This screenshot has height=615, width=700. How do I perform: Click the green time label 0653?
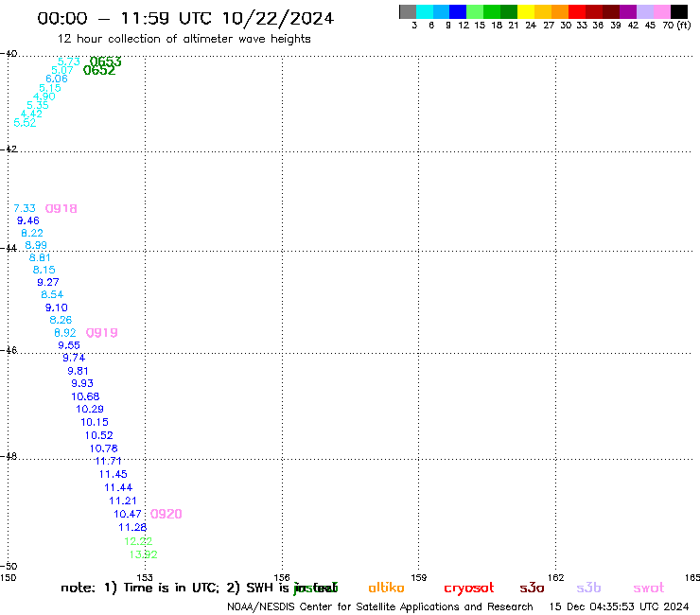click(x=105, y=61)
